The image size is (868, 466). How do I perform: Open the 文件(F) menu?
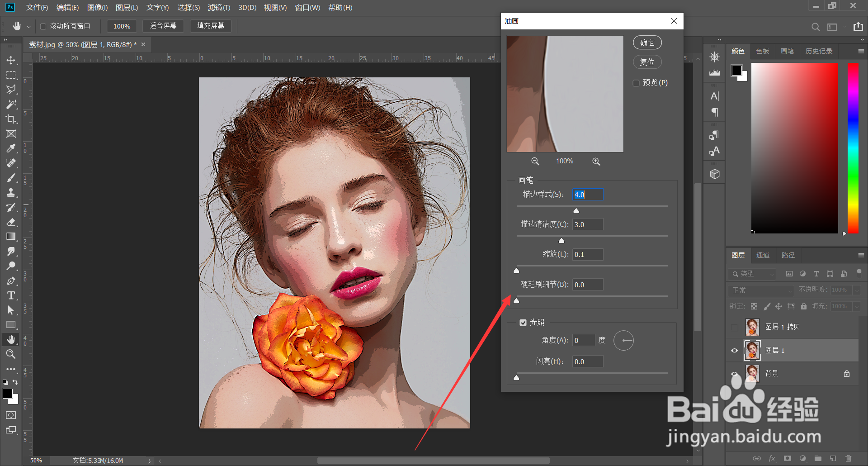pos(37,8)
